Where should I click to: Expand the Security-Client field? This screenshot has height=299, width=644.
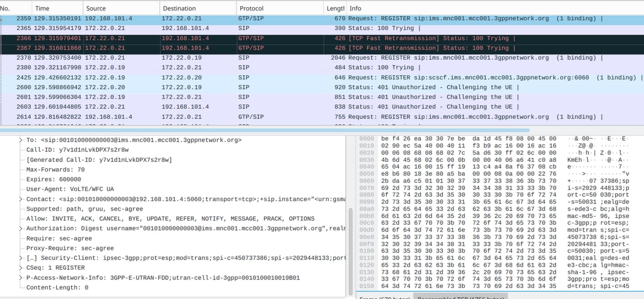21,258
